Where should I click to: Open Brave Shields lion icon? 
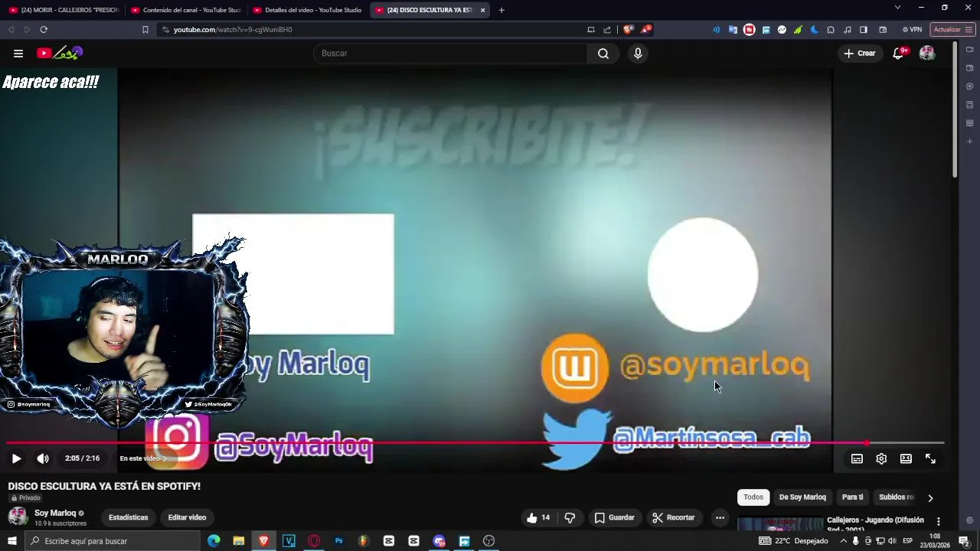pos(629,30)
